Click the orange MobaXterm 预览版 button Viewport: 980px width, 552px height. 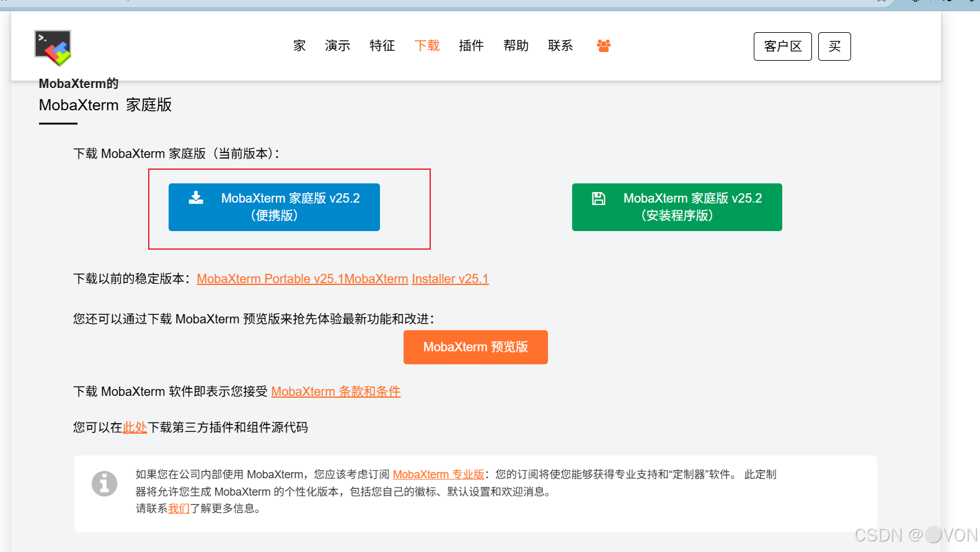pos(475,347)
